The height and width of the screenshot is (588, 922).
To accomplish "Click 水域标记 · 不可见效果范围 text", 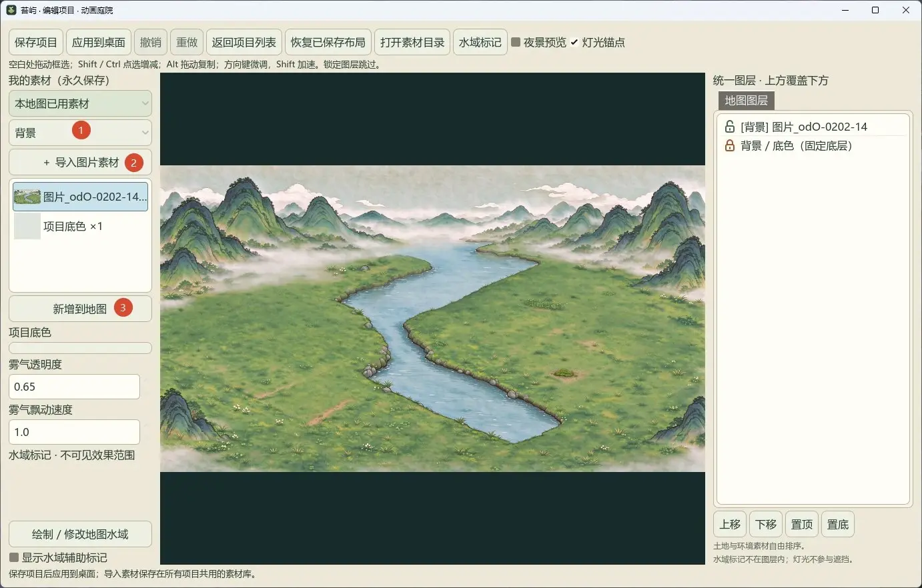I will (x=72, y=455).
